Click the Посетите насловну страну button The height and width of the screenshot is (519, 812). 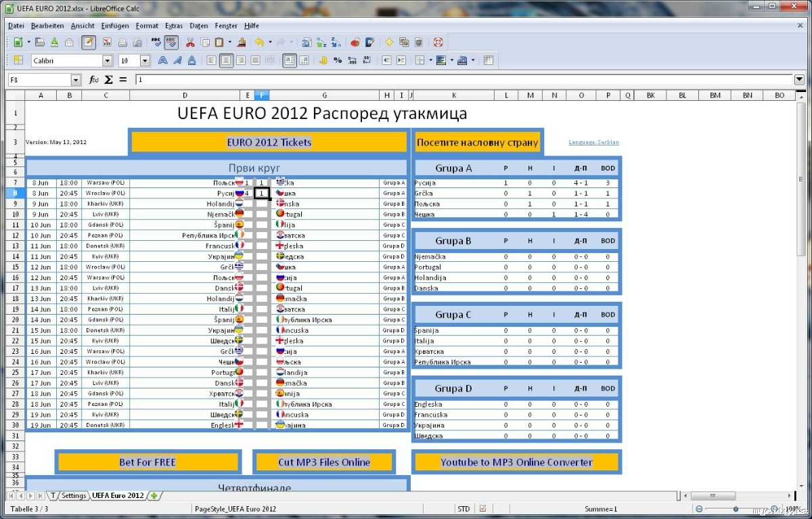(x=478, y=142)
